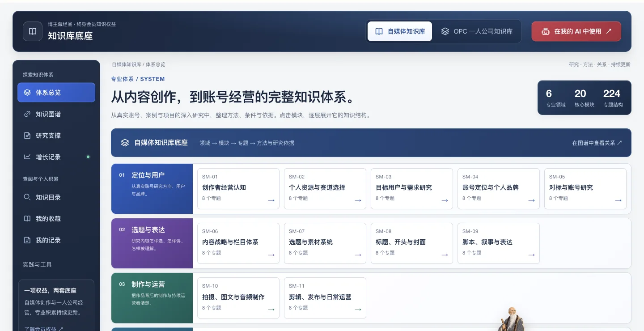Click the arrow on 目标用户与需求研究 card
Screen dimensions: 644x331
(x=445, y=200)
